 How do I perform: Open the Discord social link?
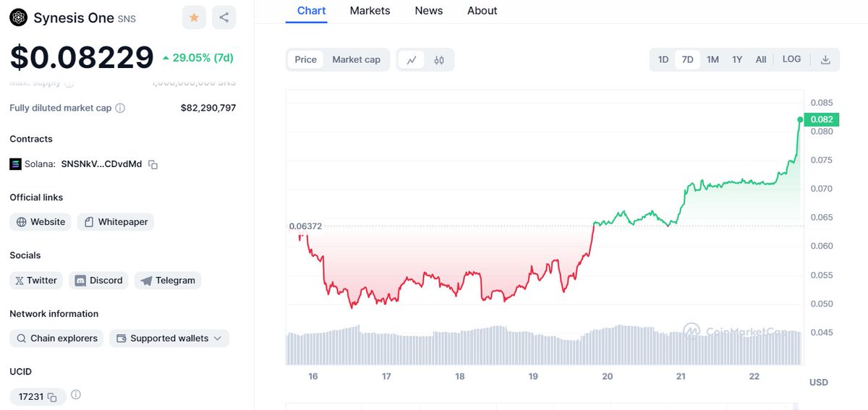(x=99, y=281)
